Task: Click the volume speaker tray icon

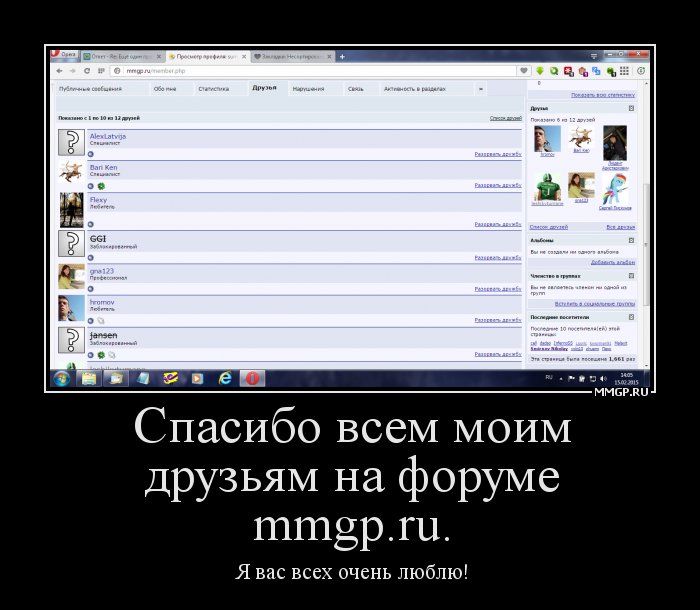Action: (x=603, y=379)
